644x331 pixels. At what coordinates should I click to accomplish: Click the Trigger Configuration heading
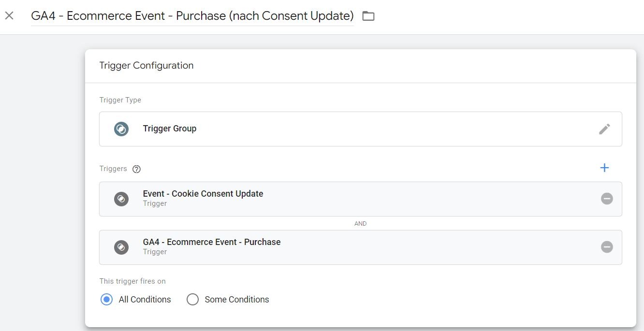point(146,66)
